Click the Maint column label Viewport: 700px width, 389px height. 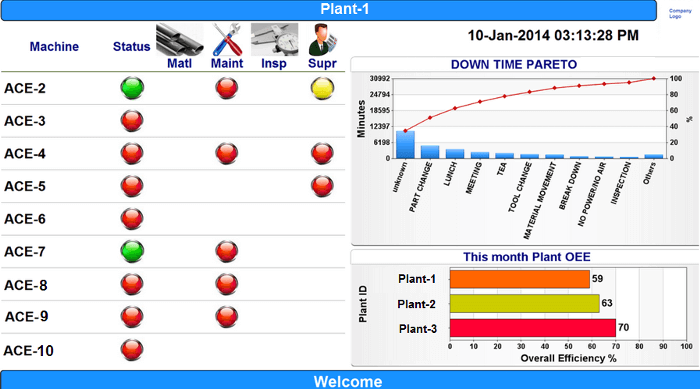[227, 63]
